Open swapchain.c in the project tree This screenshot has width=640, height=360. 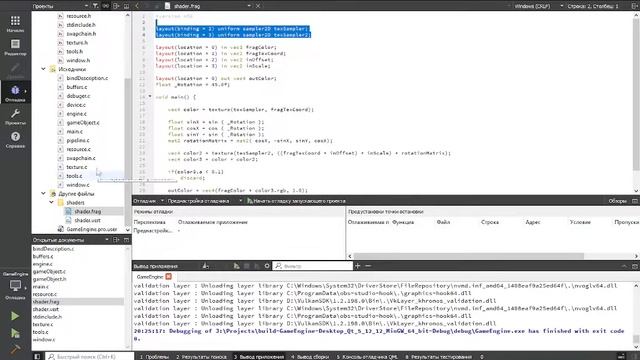(81, 158)
